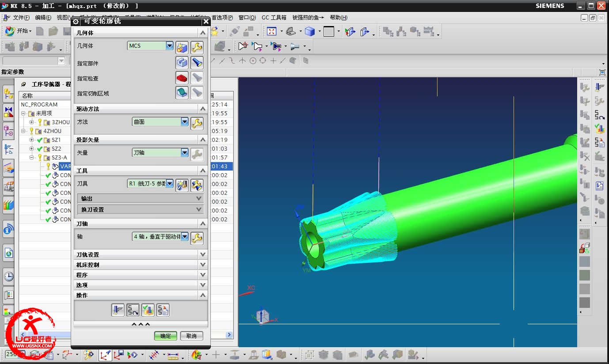The image size is (609, 364).
Task: Expand the 换刀设置 subsection
Action: coord(141,209)
